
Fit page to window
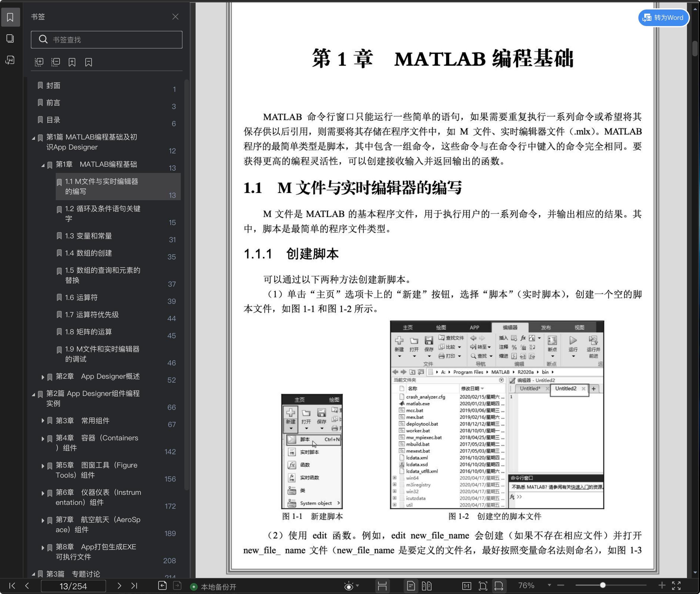[483, 586]
